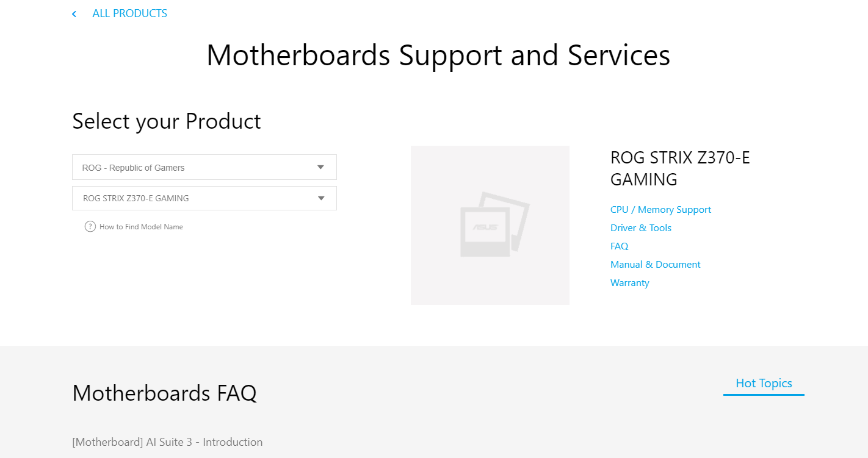Open How to Find Model Name help
868x458 pixels.
point(141,227)
